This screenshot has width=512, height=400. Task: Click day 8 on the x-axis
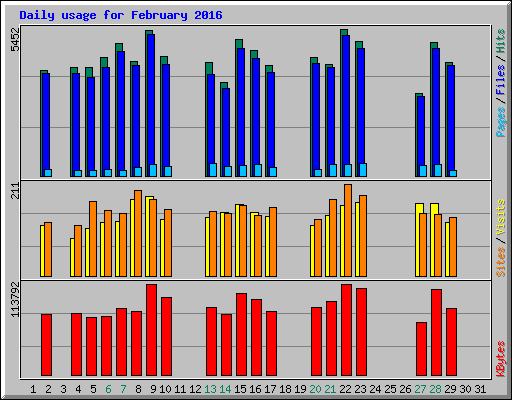(x=138, y=389)
